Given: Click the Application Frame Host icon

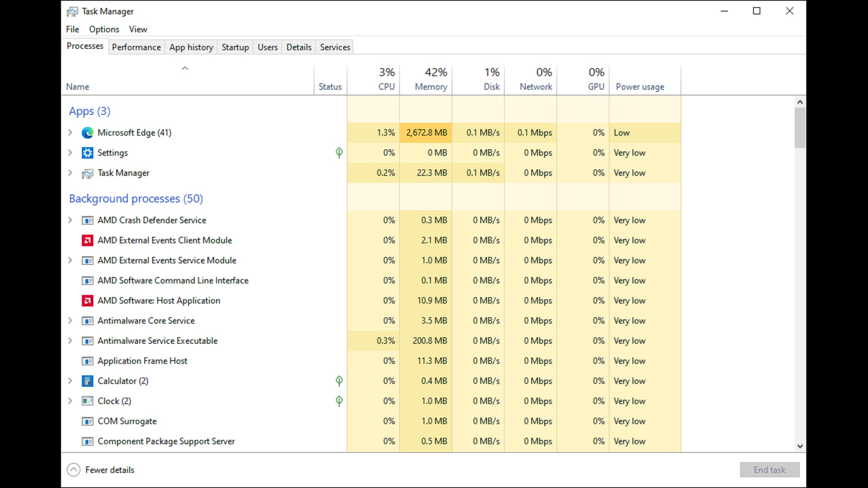Looking at the screenshot, I should coord(87,361).
